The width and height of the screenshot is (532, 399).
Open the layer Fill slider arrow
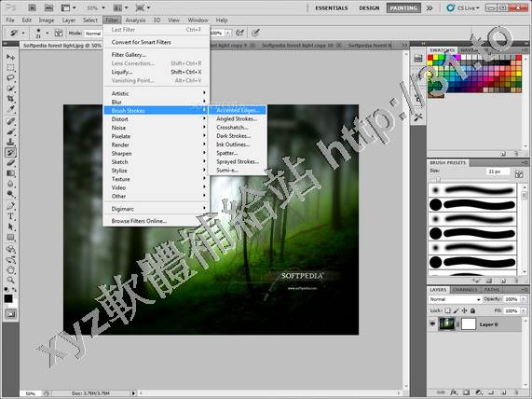[524, 310]
